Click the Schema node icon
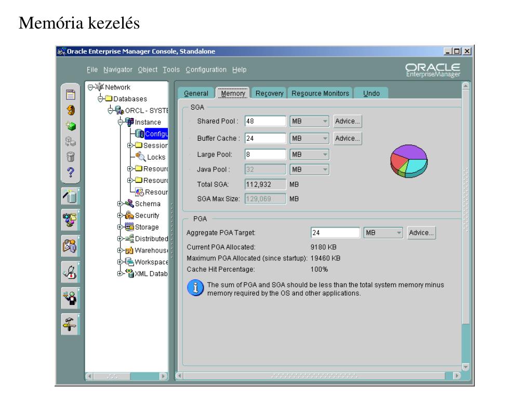The image size is (532, 399). [x=129, y=203]
